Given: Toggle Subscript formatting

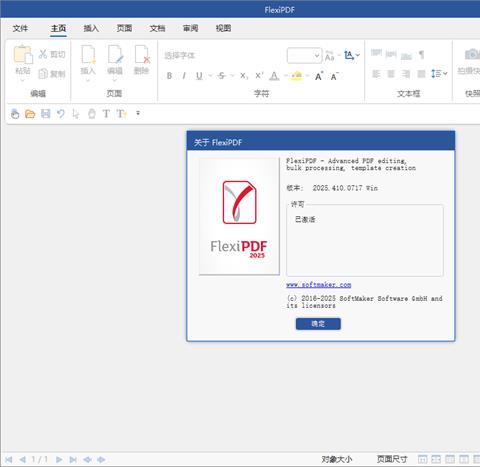Looking at the screenshot, I should coord(244,76).
